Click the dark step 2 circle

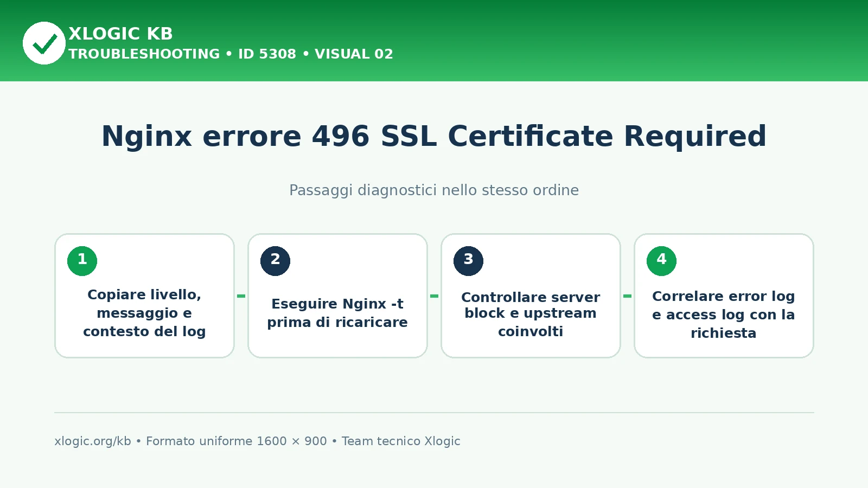pyautogui.click(x=276, y=261)
